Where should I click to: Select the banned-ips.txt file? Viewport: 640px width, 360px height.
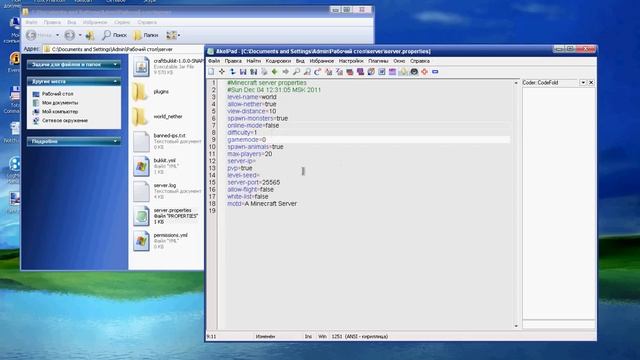167,141
